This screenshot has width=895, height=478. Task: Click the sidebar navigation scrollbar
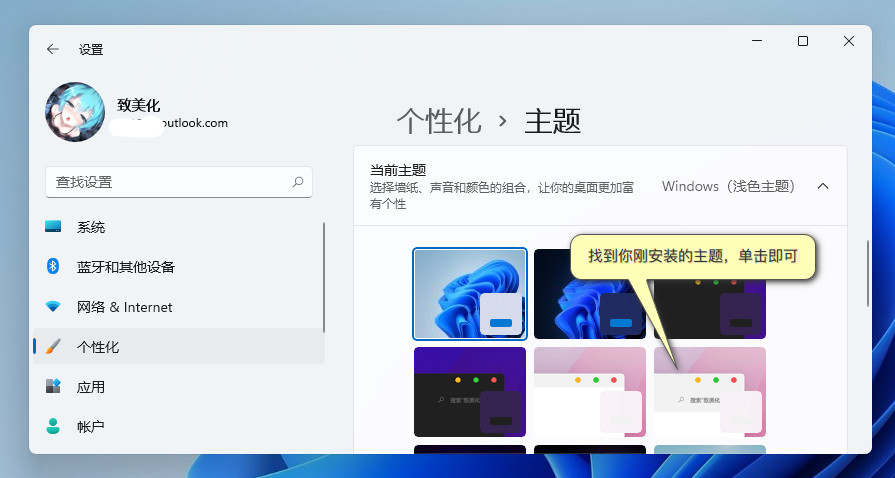tap(324, 275)
